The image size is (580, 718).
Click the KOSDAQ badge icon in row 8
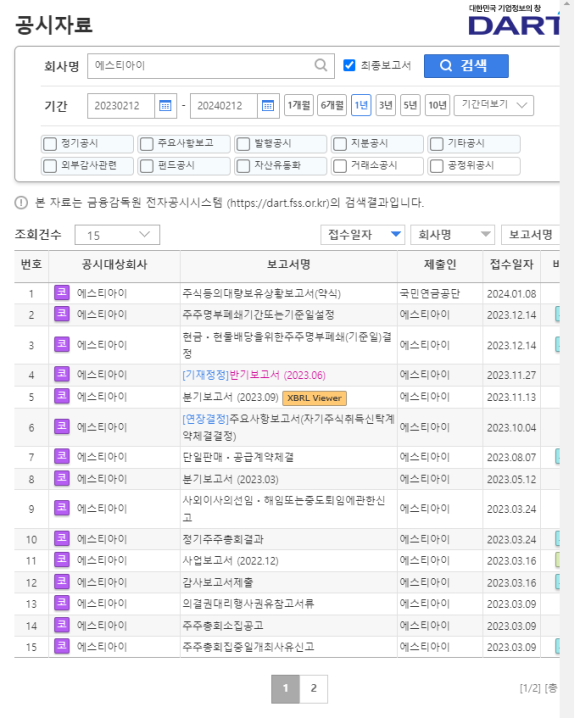point(62,479)
